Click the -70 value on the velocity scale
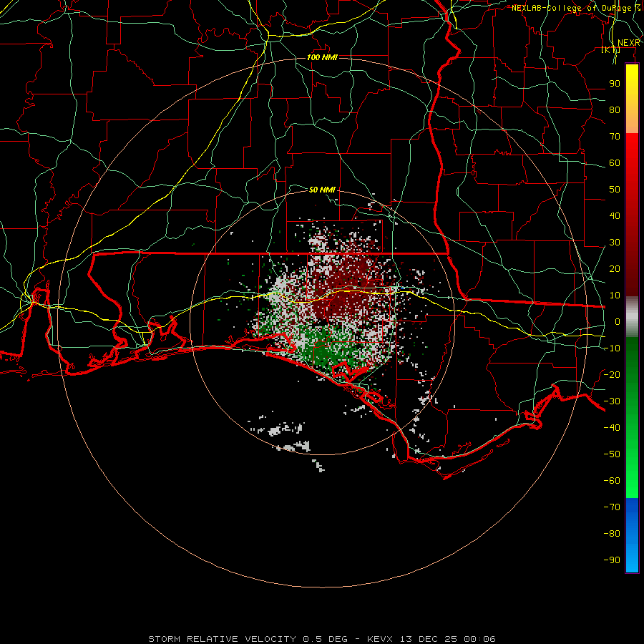The height and width of the screenshot is (644, 644). [x=612, y=507]
